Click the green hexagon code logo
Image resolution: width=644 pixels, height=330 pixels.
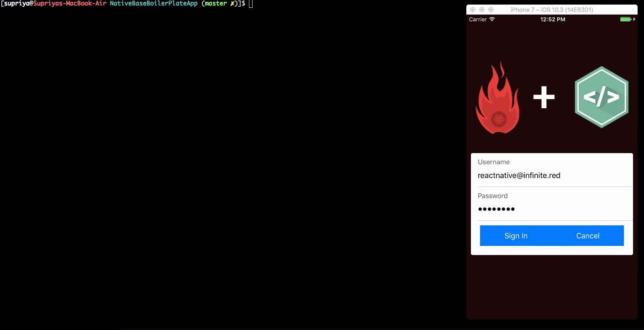tap(602, 97)
